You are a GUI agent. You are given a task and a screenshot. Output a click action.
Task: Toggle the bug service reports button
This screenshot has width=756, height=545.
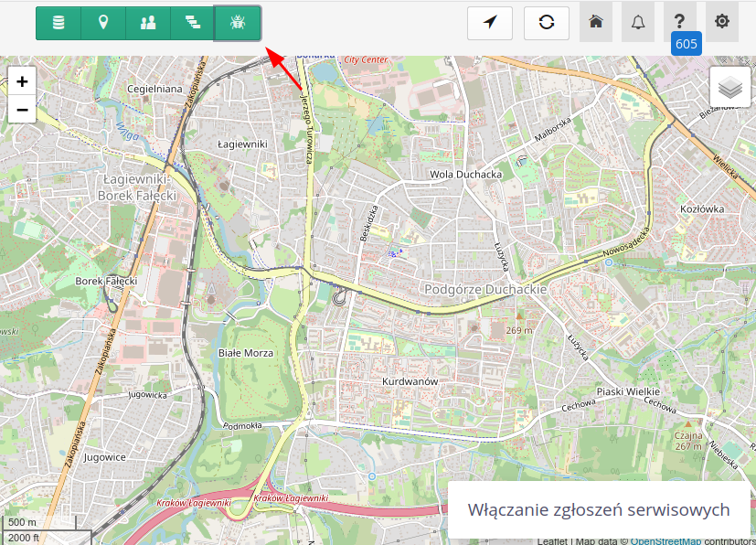tap(238, 23)
